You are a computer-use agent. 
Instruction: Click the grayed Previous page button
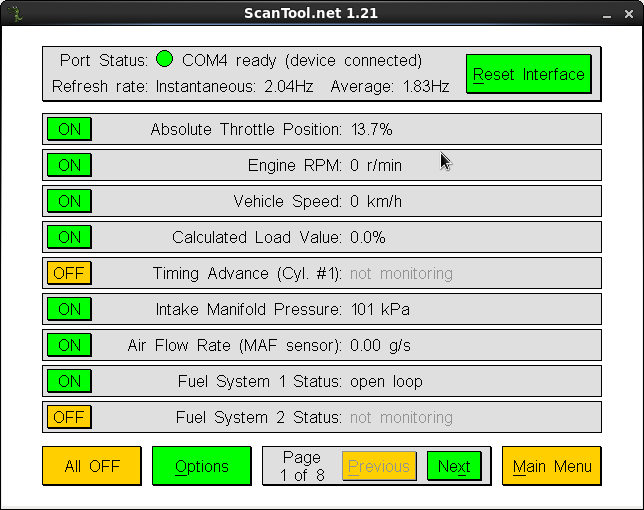(x=379, y=466)
